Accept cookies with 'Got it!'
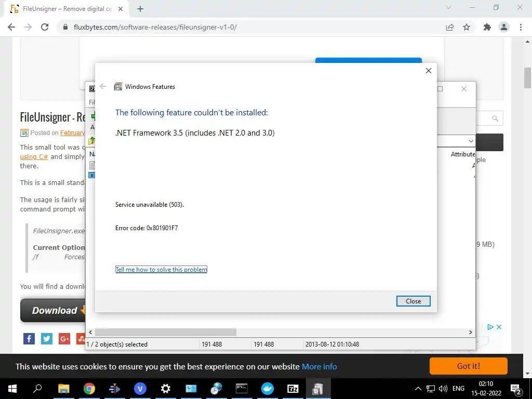This screenshot has height=399, width=532. click(x=468, y=366)
